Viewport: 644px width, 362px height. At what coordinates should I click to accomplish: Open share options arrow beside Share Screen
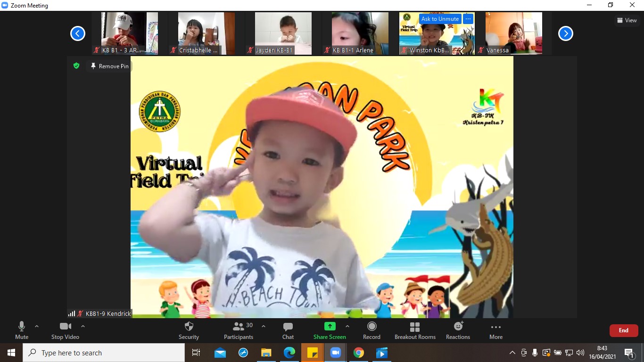tap(347, 326)
